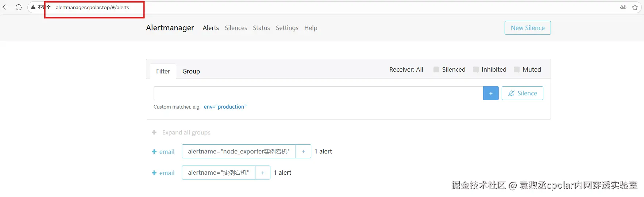Viewport: 644px width, 197px height.
Task: Click the custom matcher filter input
Action: point(318,94)
